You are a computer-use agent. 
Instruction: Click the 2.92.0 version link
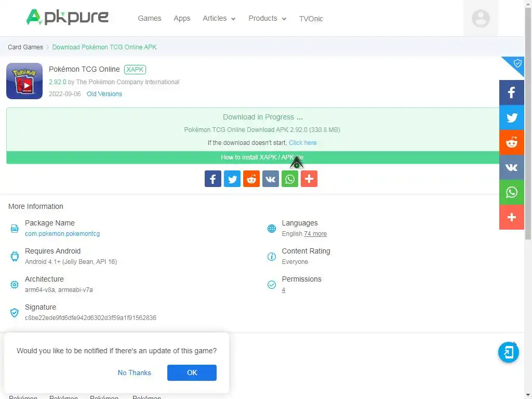pyautogui.click(x=58, y=82)
